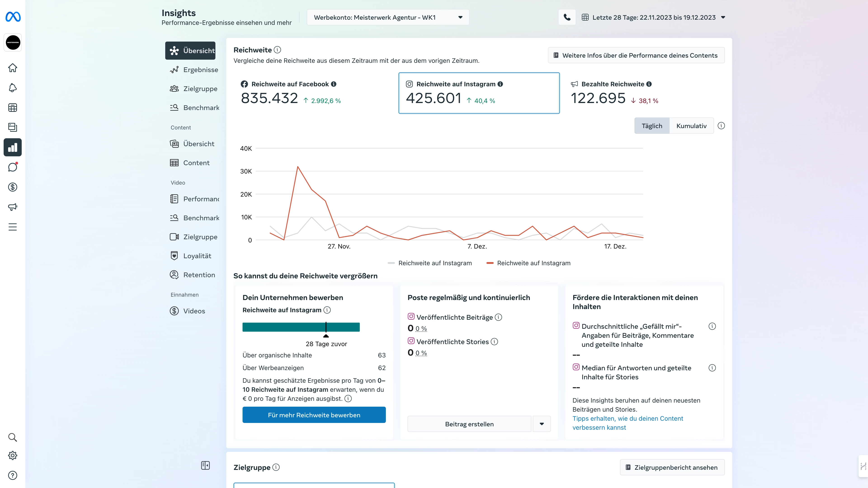Open Tipps erhalten Content verbessern link
Screen dimensions: 868x488
[628, 423]
